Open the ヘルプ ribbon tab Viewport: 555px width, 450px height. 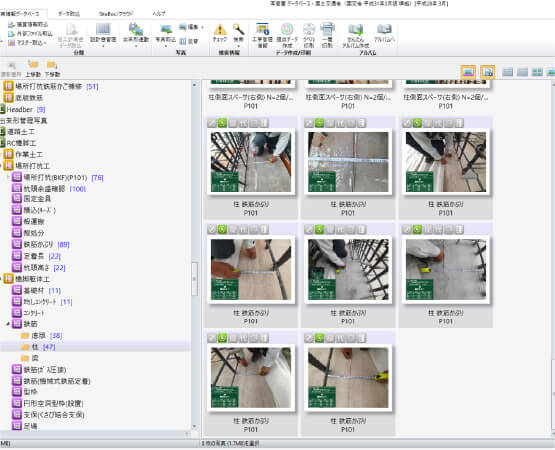[x=159, y=14]
